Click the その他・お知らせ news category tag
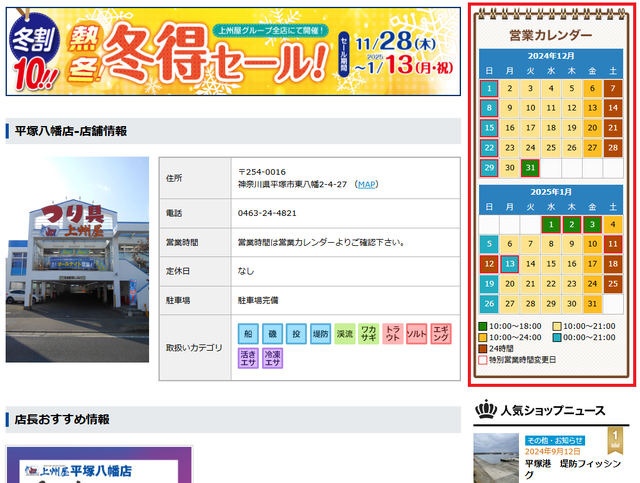This screenshot has width=640, height=483. pyautogui.click(x=555, y=441)
